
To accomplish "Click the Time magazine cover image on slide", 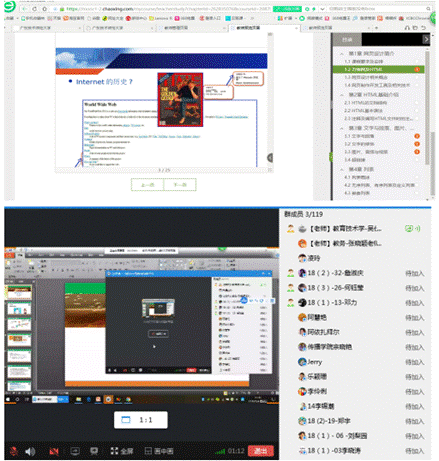I will click(x=180, y=100).
